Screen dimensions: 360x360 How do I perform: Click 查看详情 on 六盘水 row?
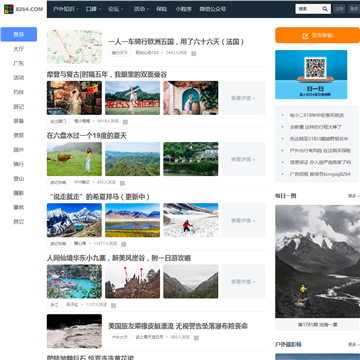pos(243,159)
